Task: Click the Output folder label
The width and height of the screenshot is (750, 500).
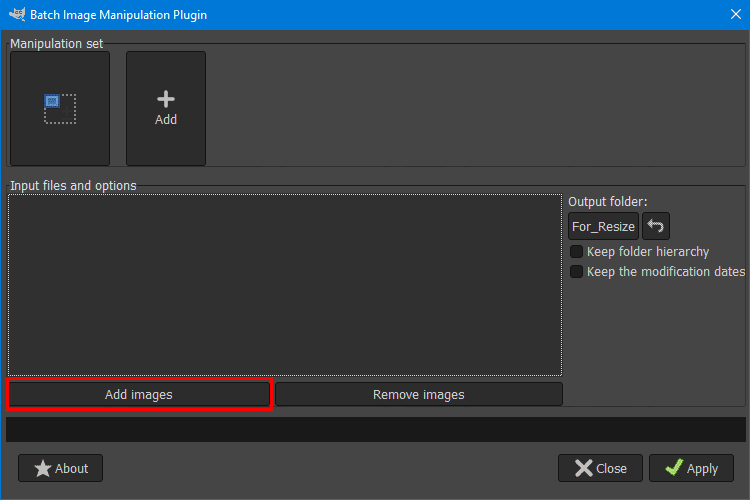Action: coord(607,201)
